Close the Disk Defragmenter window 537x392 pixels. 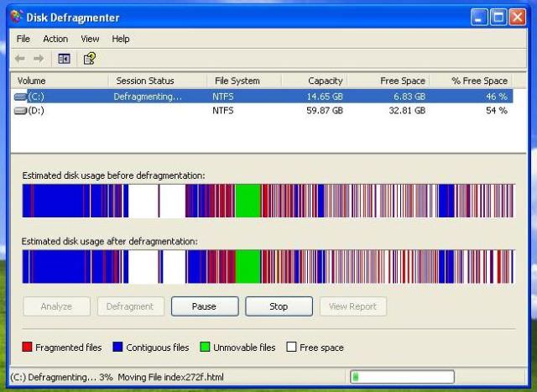[518, 17]
